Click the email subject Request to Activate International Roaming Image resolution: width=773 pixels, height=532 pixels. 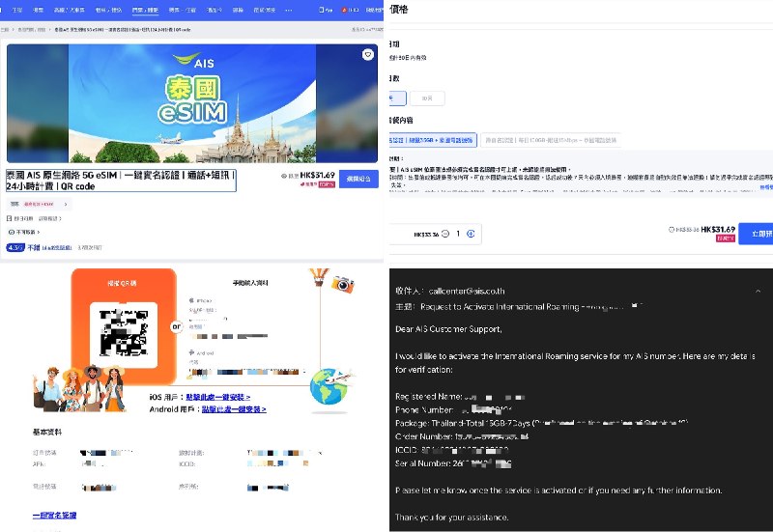500,307
